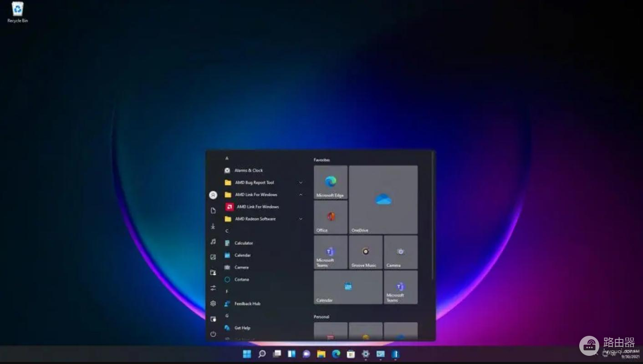Open Get Help from the app list
This screenshot has width=643, height=364.
pyautogui.click(x=264, y=328)
